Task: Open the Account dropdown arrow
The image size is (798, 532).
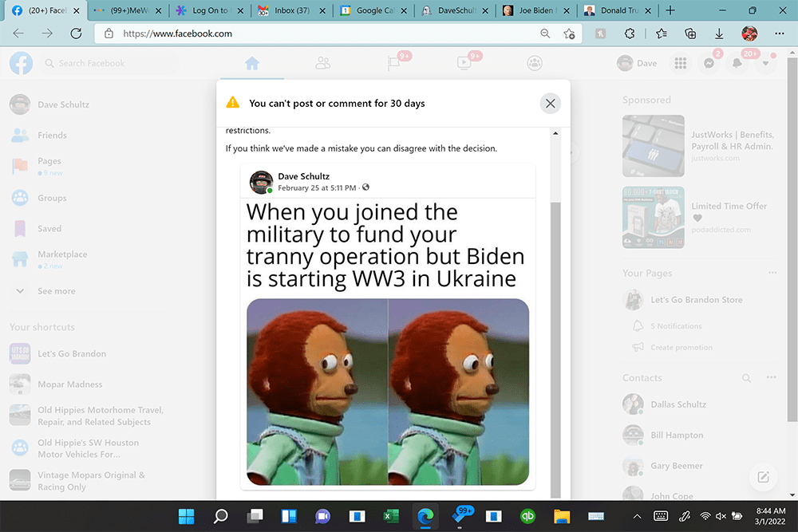Action: click(765, 63)
